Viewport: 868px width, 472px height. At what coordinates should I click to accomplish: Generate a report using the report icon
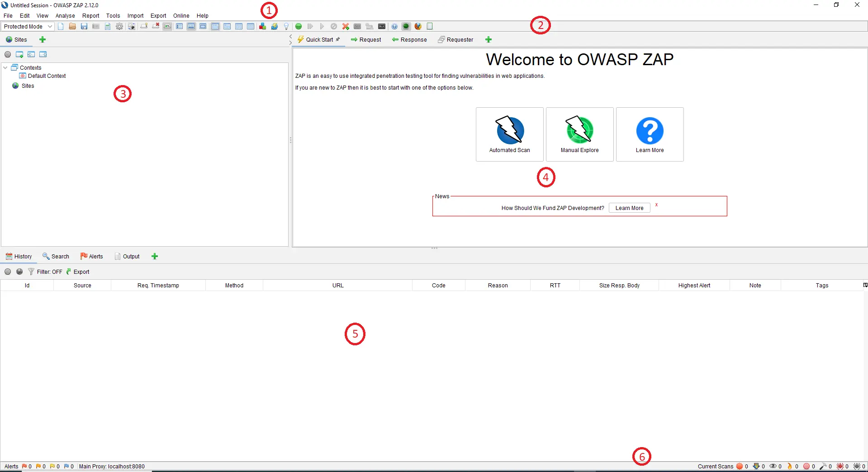[x=107, y=26]
